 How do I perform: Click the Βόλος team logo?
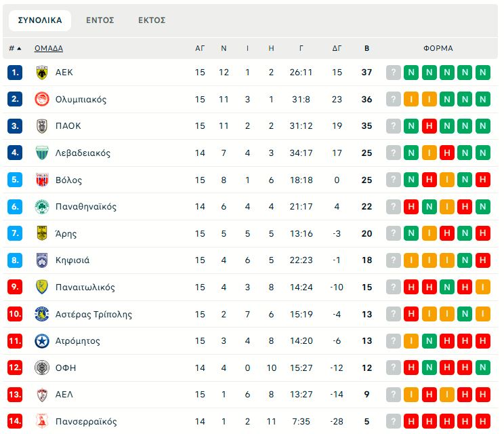tap(42, 180)
